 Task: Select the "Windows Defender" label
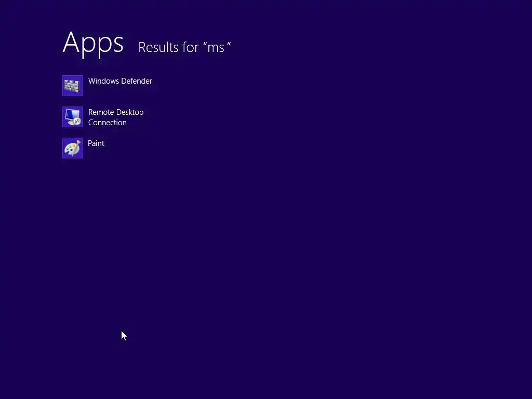click(x=120, y=81)
